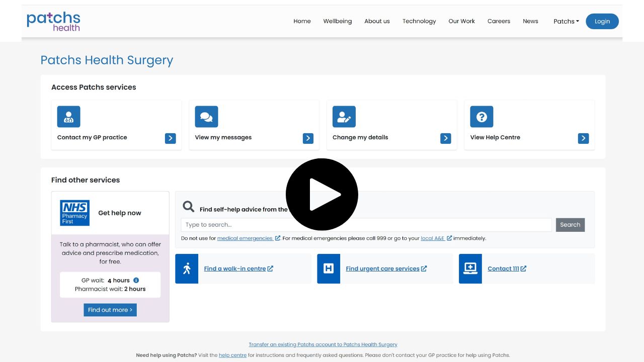Open Contact my GP practice arrow
644x362 pixels.
point(171,138)
